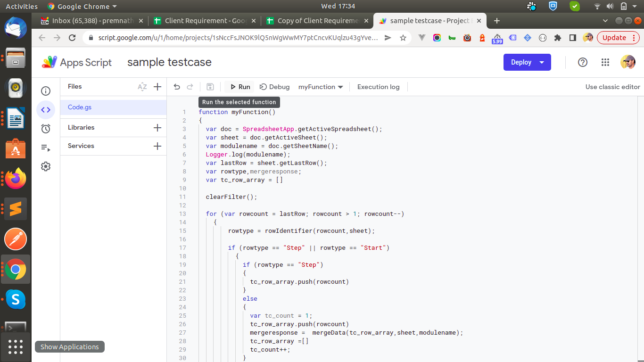This screenshot has width=644, height=362.
Task: Open the Execution log
Action: click(x=378, y=87)
